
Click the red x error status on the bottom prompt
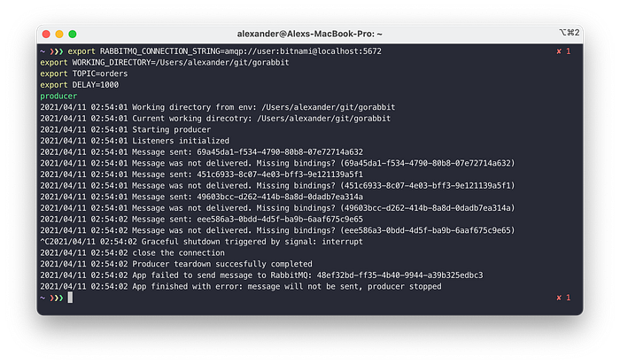tap(563, 298)
